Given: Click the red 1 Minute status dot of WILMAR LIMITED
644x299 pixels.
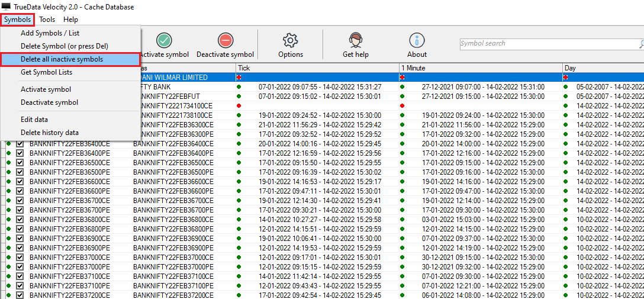Looking at the screenshot, I should (x=402, y=77).
